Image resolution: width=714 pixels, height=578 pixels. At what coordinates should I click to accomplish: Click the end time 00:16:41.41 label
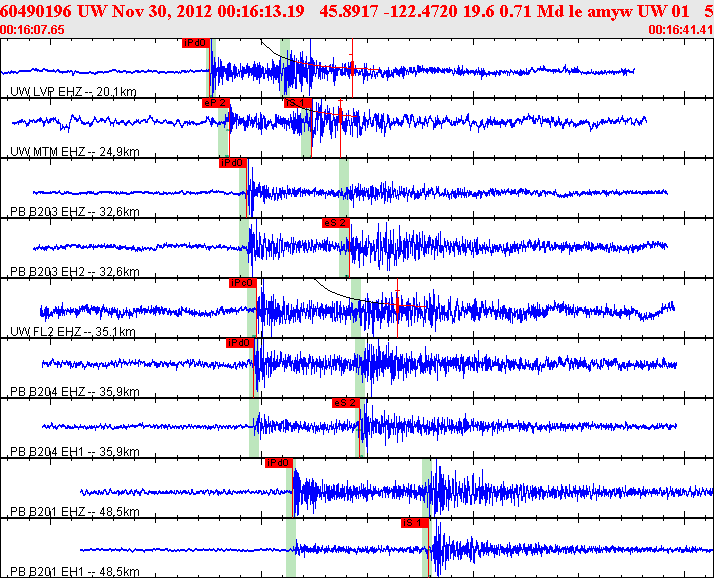click(681, 30)
